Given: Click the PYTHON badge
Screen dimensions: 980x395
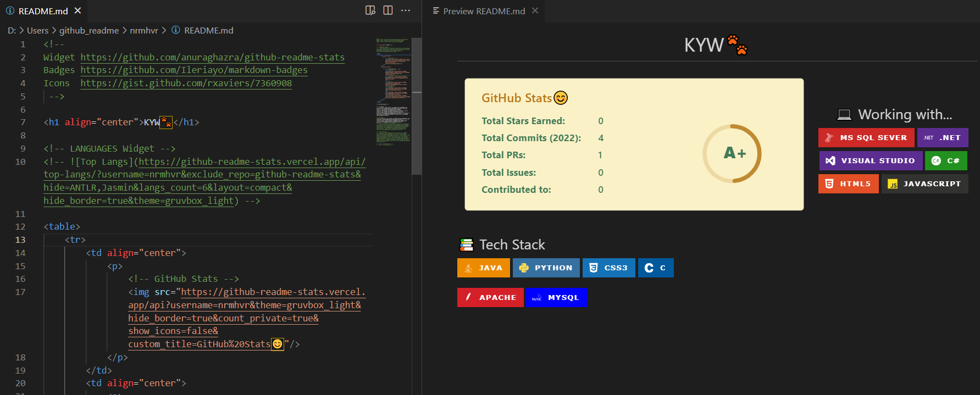Looking at the screenshot, I should point(546,268).
